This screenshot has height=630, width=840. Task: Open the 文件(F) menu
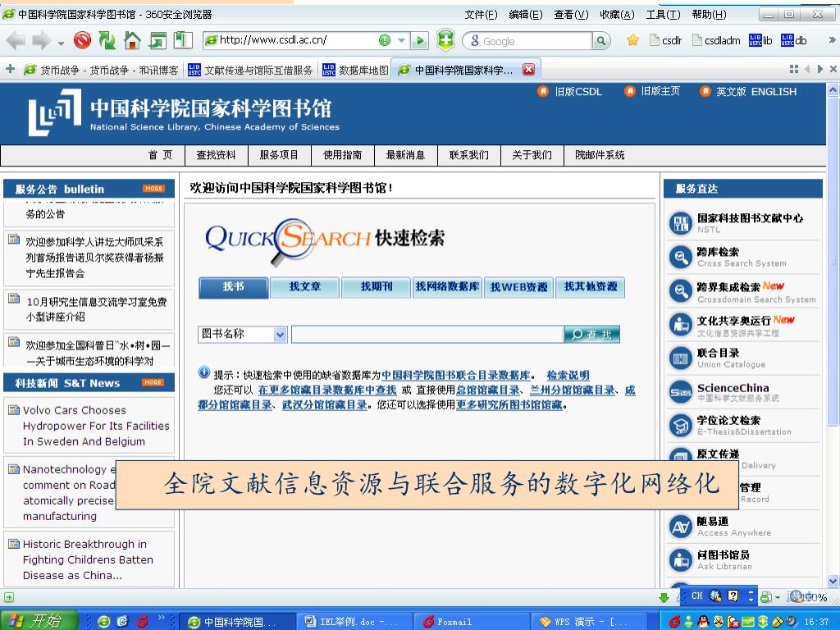(481, 15)
